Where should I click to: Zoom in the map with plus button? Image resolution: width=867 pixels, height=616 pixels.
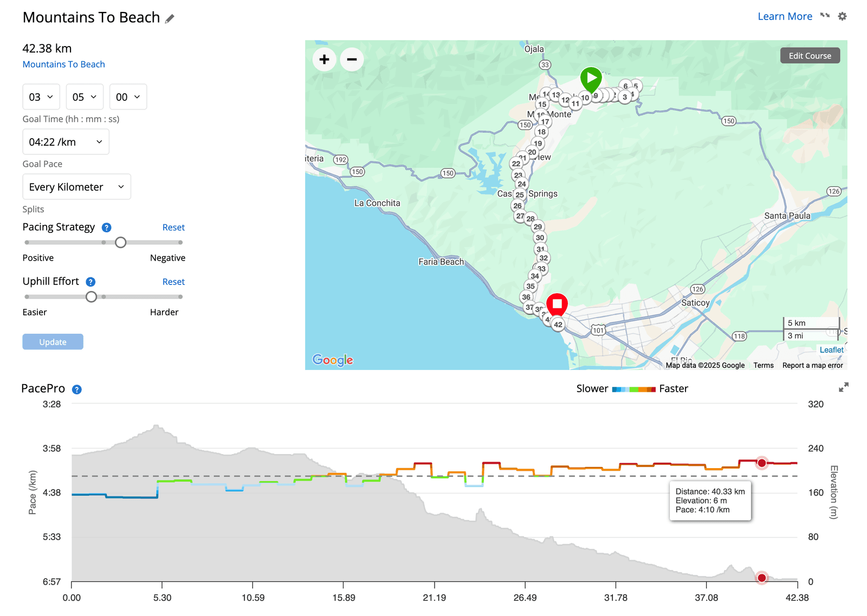click(x=324, y=59)
